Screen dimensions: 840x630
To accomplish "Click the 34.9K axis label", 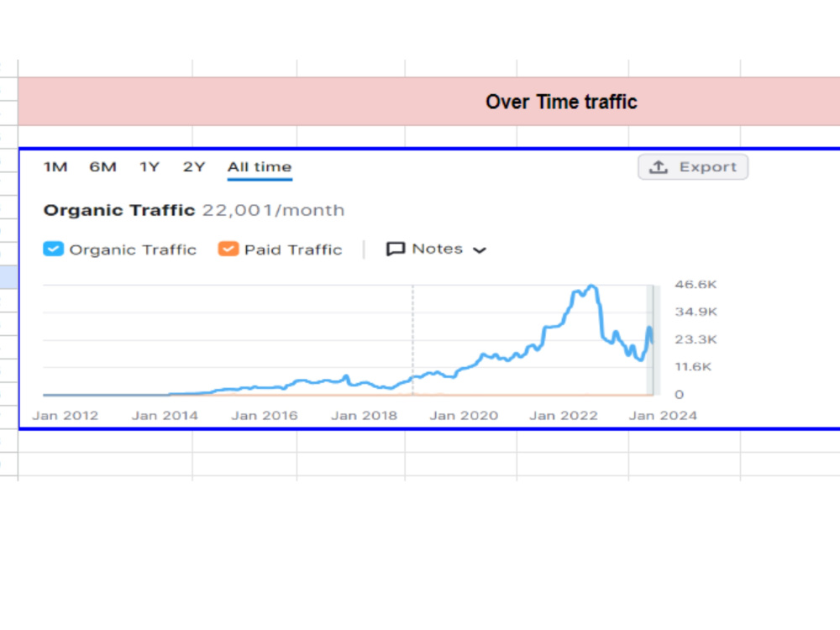I will click(x=696, y=312).
